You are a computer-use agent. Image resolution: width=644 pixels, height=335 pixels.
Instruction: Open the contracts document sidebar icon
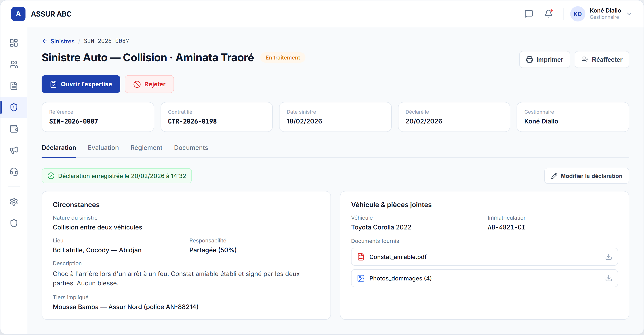14,86
